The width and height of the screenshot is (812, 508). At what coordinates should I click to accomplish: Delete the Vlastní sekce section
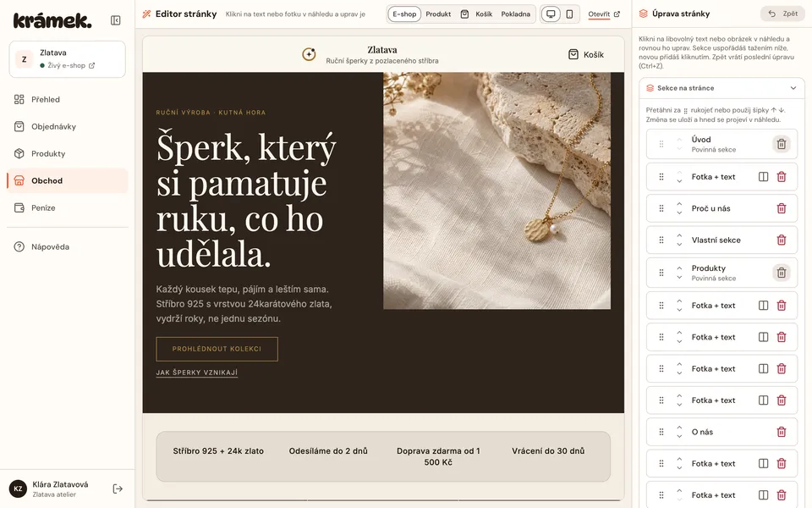[x=782, y=240]
